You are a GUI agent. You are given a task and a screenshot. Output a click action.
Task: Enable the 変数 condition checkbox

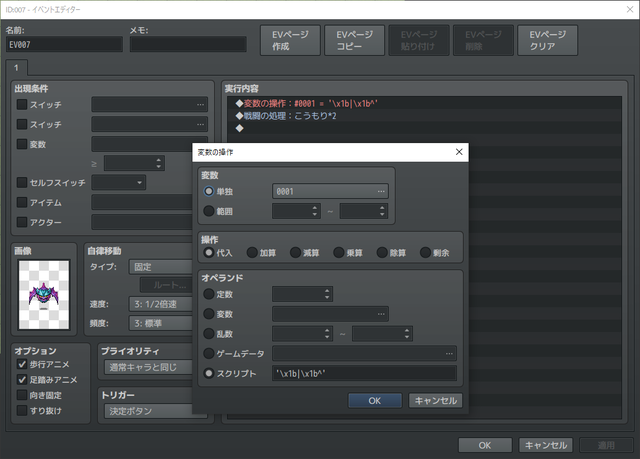[22, 144]
